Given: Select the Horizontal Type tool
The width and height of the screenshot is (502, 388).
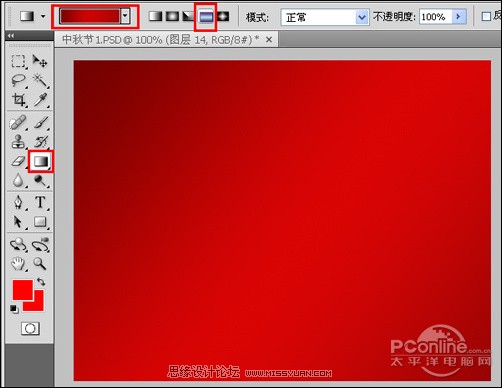Looking at the screenshot, I should tap(40, 202).
